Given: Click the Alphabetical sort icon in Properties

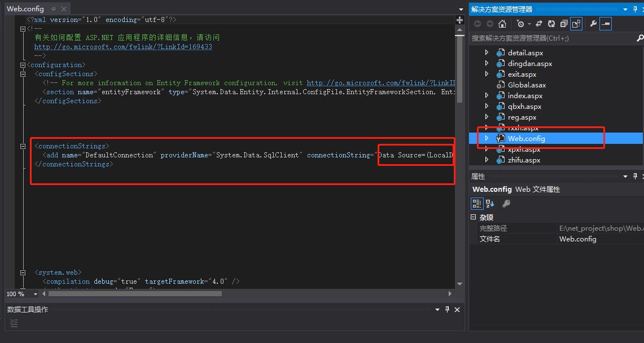Looking at the screenshot, I should click(x=489, y=204).
